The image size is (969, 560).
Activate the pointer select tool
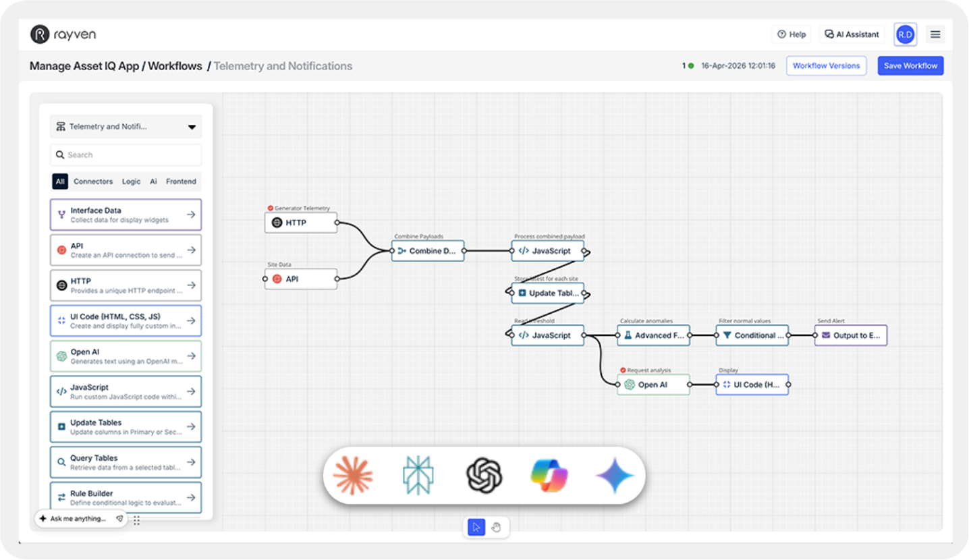[x=476, y=528]
